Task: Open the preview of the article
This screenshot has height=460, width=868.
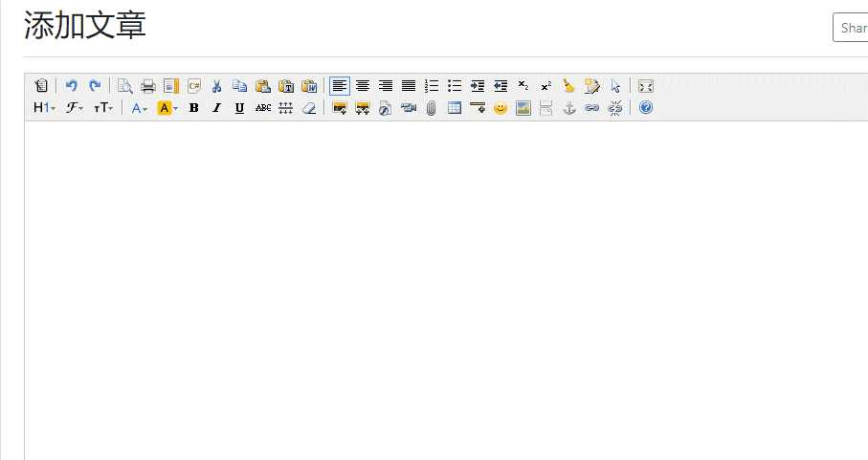Action: coord(125,86)
